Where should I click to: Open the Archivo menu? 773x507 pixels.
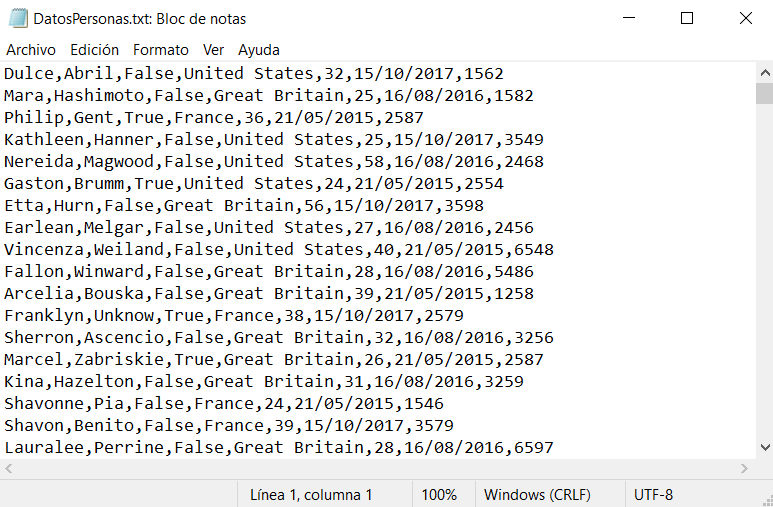pyautogui.click(x=31, y=49)
